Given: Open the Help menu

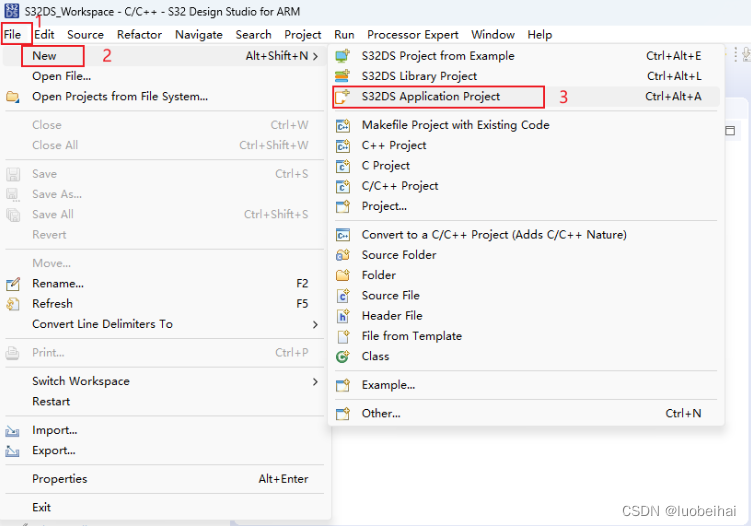Looking at the screenshot, I should (540, 34).
